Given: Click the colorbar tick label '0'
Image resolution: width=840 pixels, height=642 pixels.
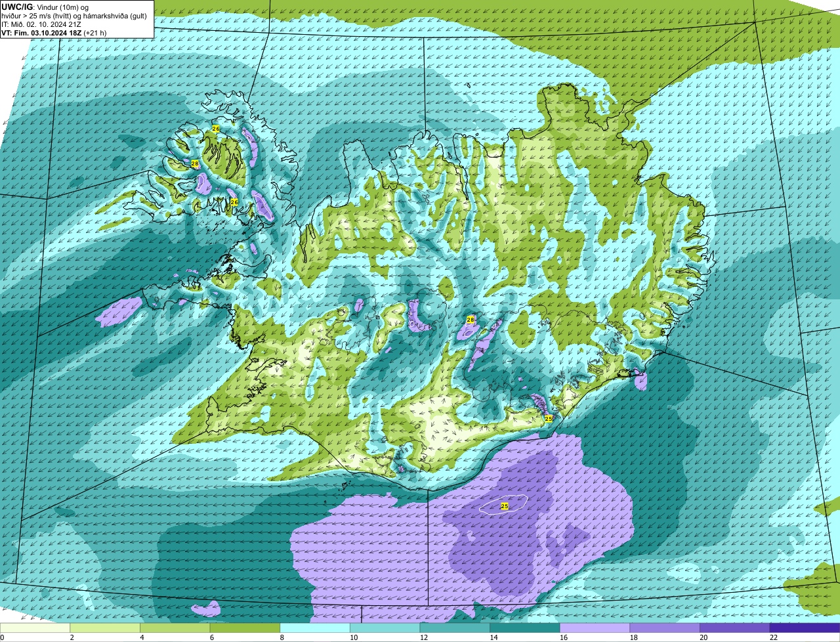Looking at the screenshot, I should (x=2, y=637).
